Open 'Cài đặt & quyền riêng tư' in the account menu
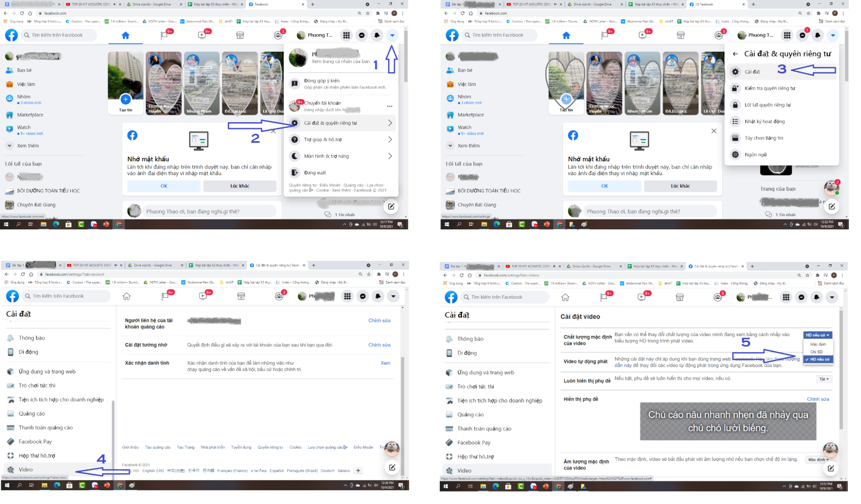The height and width of the screenshot is (504, 861). pos(341,123)
